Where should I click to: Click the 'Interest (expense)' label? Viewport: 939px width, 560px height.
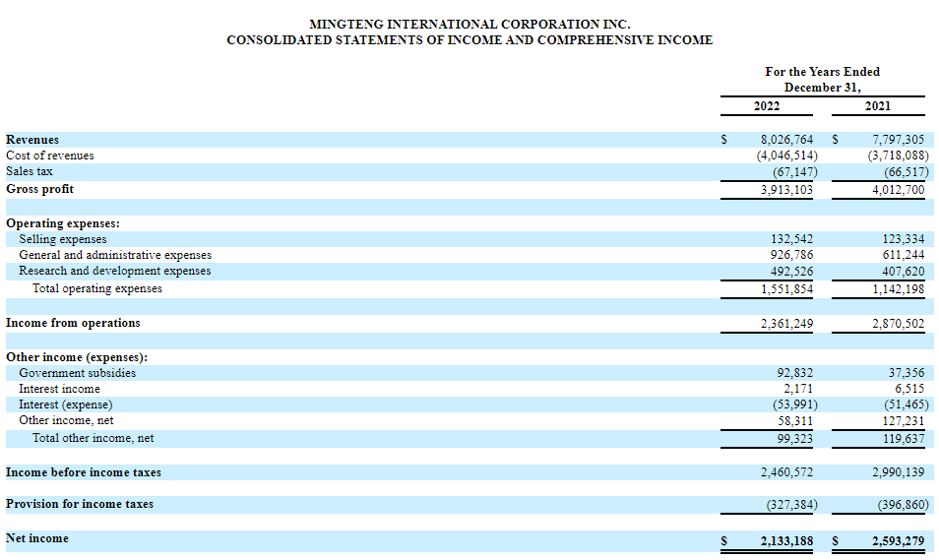tap(66, 404)
